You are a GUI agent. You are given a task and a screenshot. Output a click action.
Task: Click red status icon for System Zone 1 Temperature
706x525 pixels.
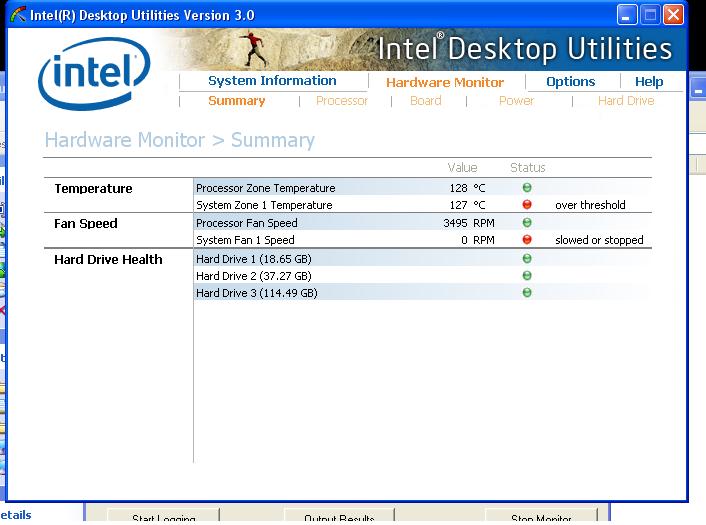527,204
